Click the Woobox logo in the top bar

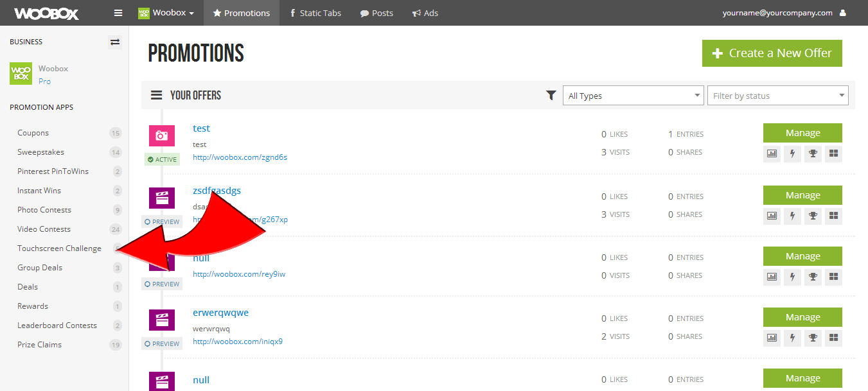47,13
